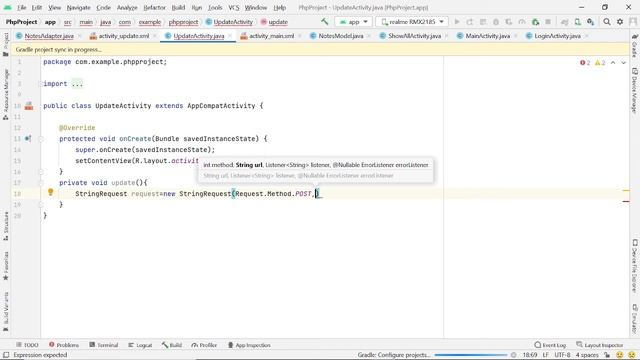Open the TODO tool window
The image size is (640, 360).
27,345
